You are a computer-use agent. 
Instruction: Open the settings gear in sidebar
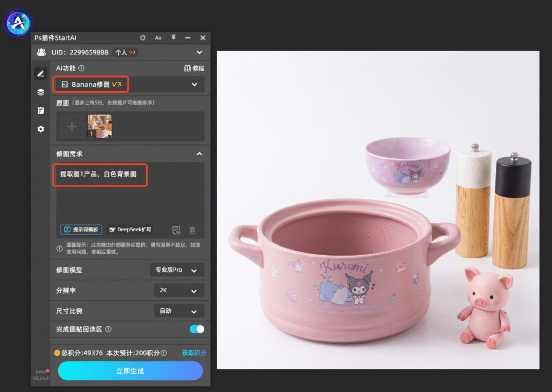click(x=41, y=129)
